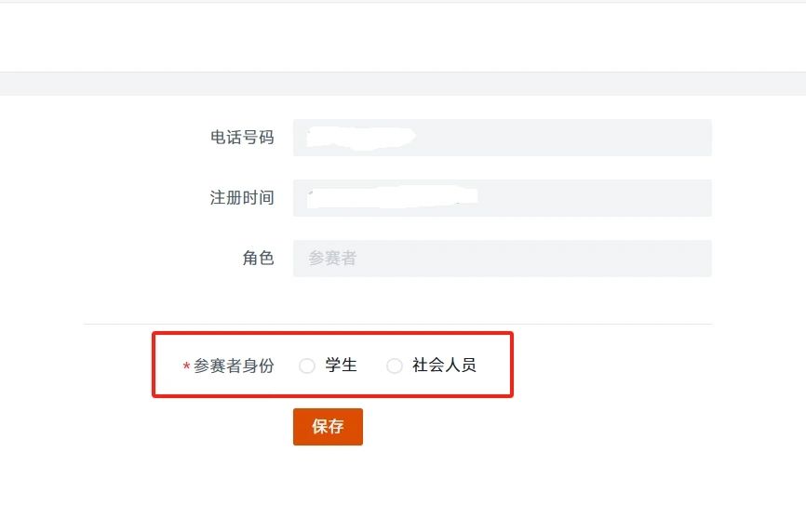
Task: Click the red required asterisk
Action: coord(186,366)
